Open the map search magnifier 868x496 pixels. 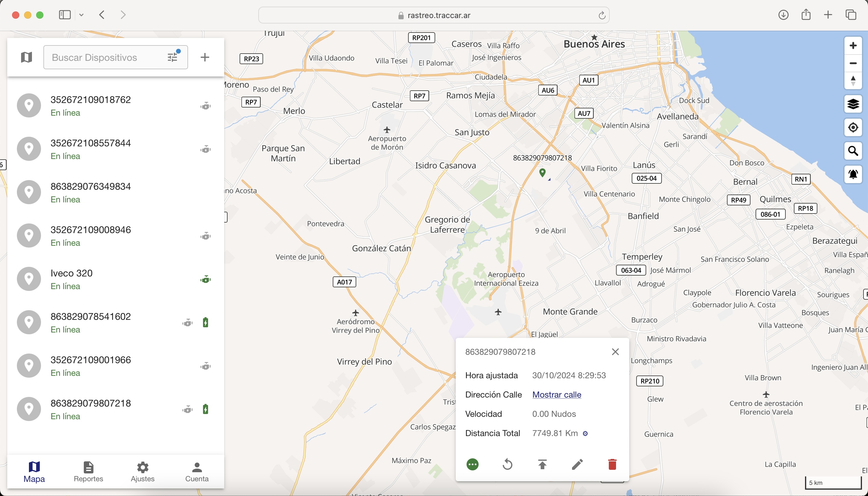click(853, 151)
